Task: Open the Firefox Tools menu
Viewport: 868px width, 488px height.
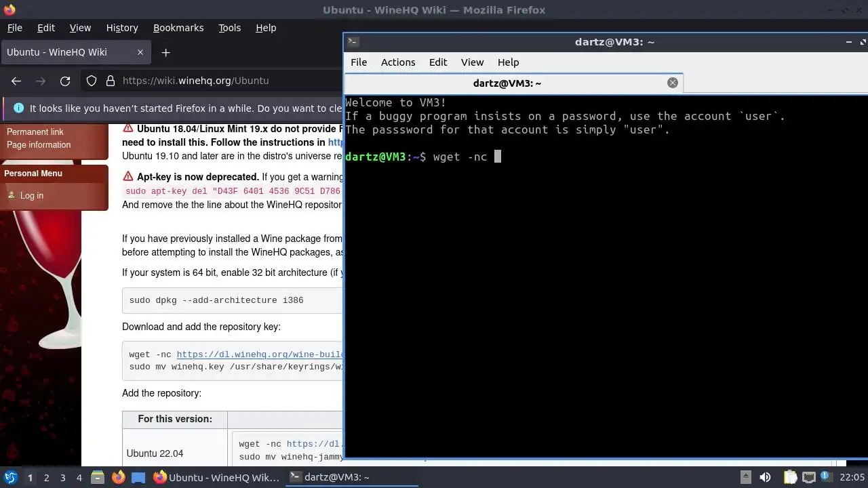Action: [230, 28]
